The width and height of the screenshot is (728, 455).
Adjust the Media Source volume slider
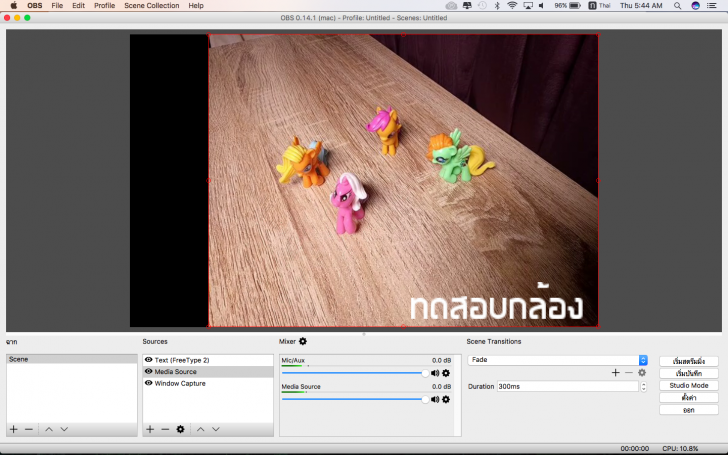click(355, 399)
